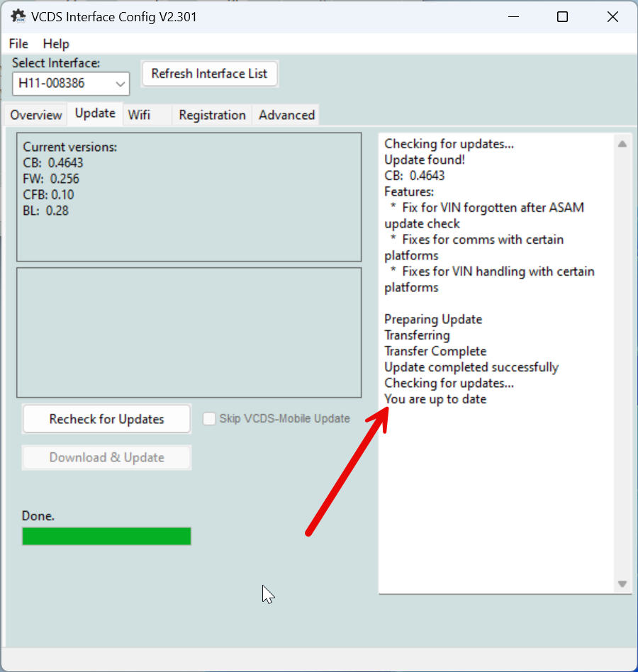638x672 pixels.
Task: Click 'Transfer Complete' log line
Action: (435, 351)
